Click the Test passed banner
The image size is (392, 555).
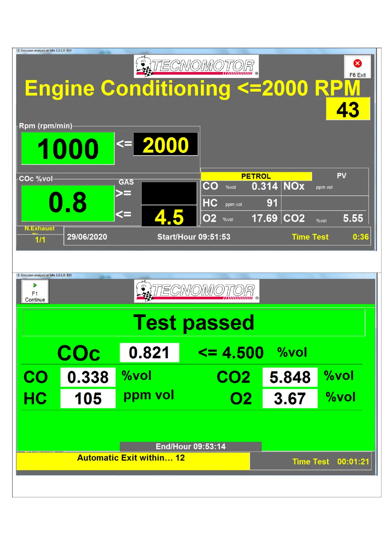[x=194, y=322]
